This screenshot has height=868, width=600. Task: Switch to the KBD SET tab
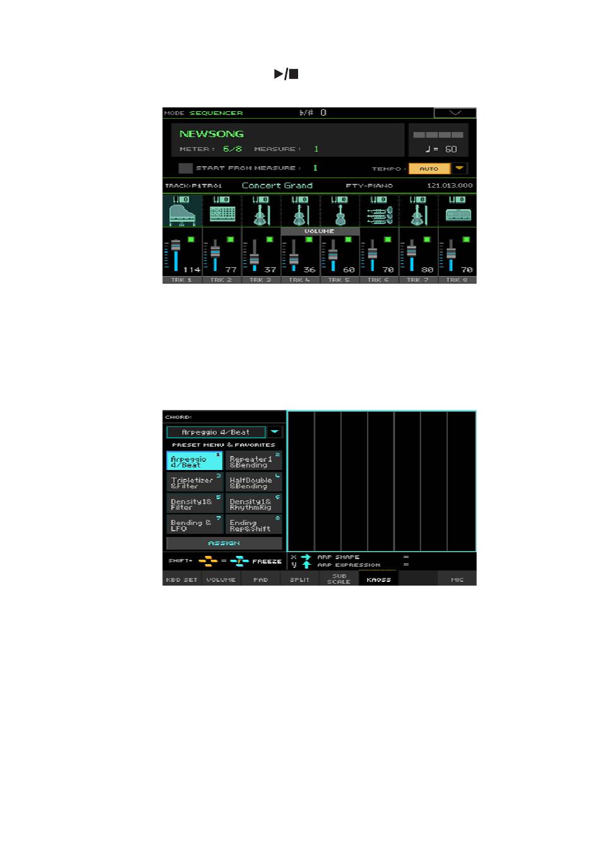click(x=182, y=579)
